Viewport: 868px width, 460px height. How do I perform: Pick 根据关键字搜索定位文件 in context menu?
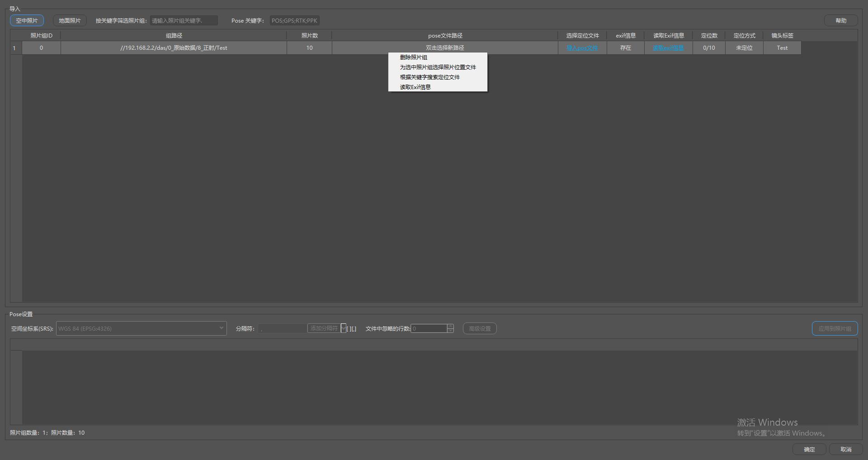point(438,77)
